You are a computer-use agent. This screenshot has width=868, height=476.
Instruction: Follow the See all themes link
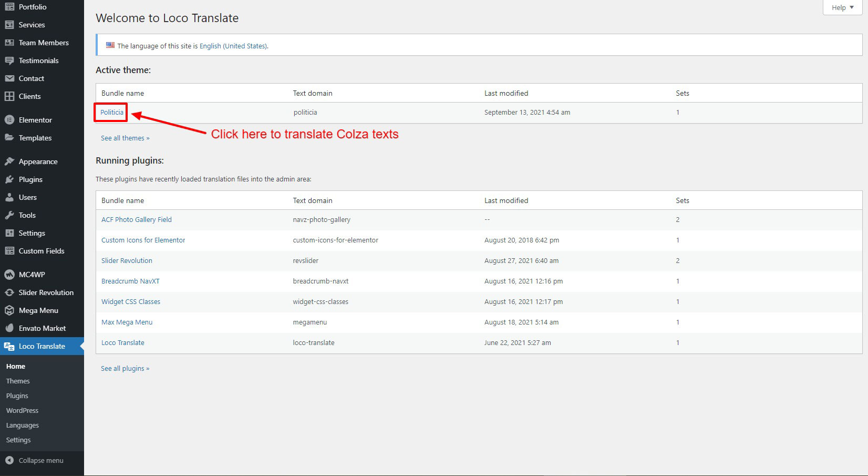click(x=125, y=138)
